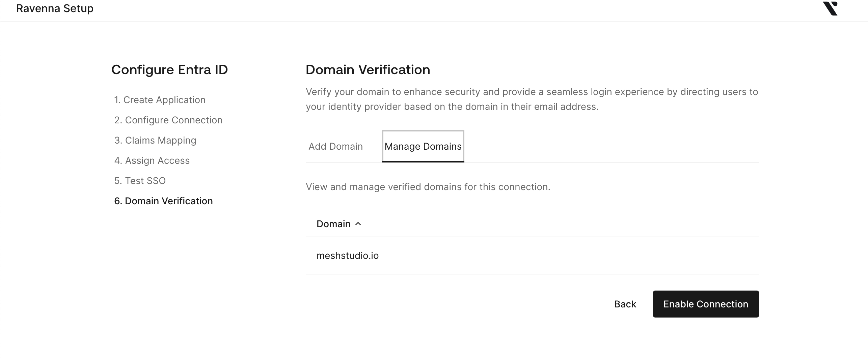Click the sort caret beside Domain
This screenshot has width=868, height=360.
click(358, 224)
